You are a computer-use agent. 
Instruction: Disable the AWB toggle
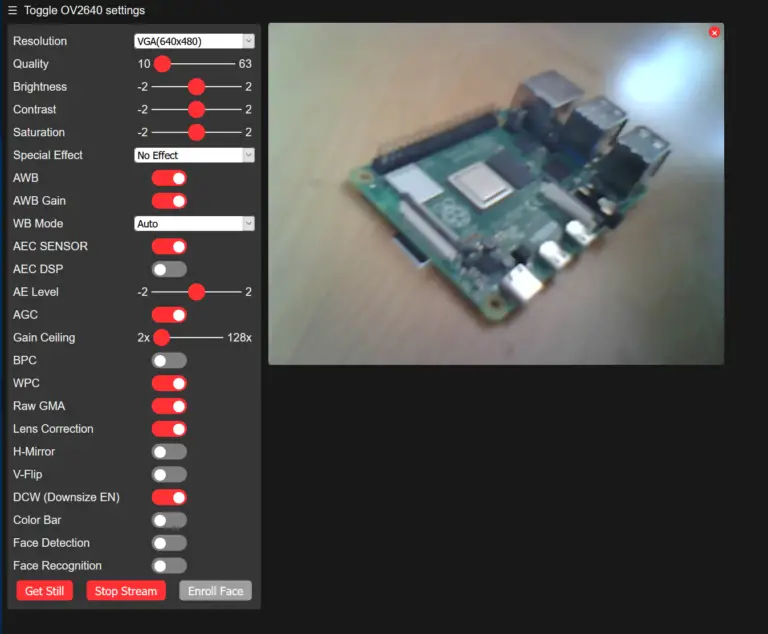coord(169,178)
